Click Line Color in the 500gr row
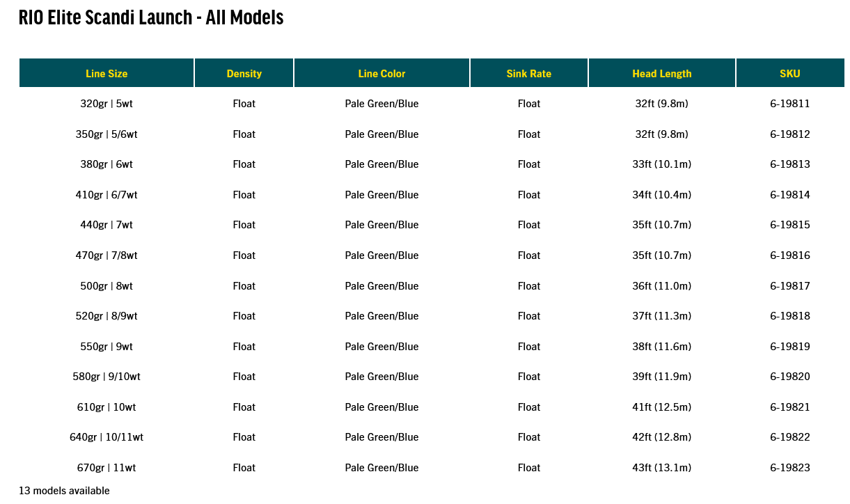 (381, 286)
